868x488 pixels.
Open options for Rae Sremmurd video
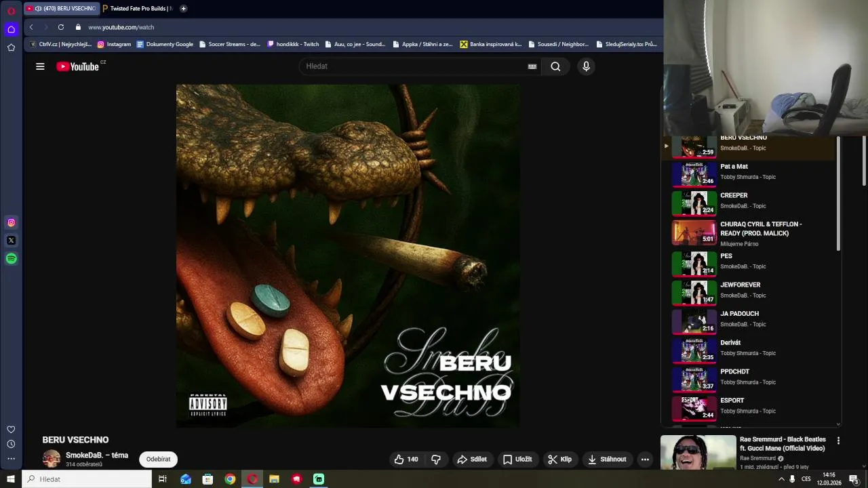[838, 441]
